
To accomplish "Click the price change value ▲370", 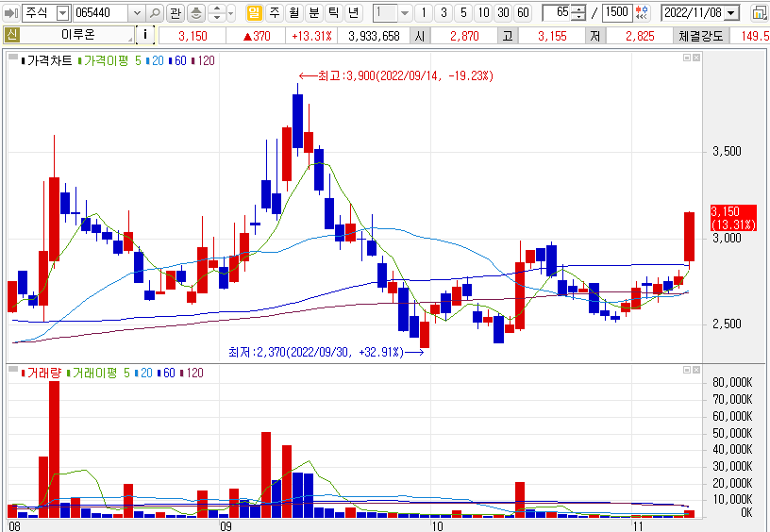I will (257, 36).
